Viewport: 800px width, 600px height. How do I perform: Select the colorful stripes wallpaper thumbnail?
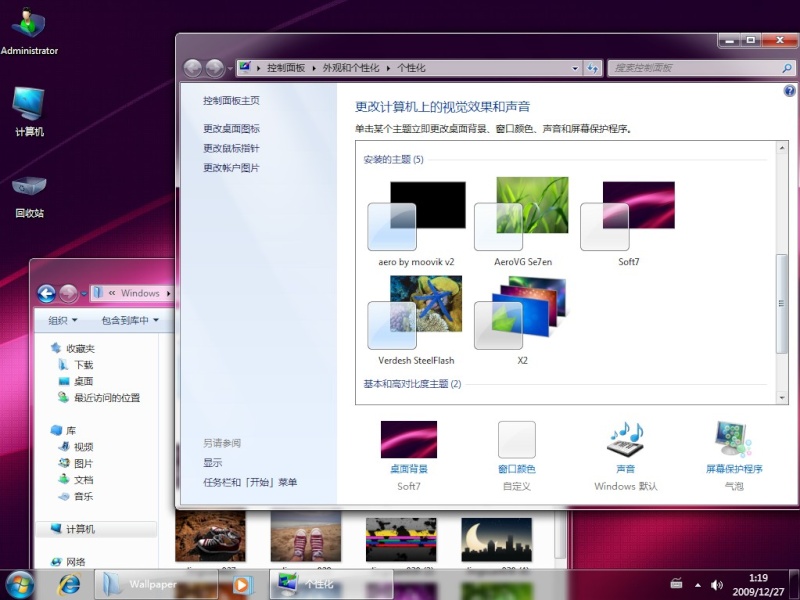coord(401,540)
